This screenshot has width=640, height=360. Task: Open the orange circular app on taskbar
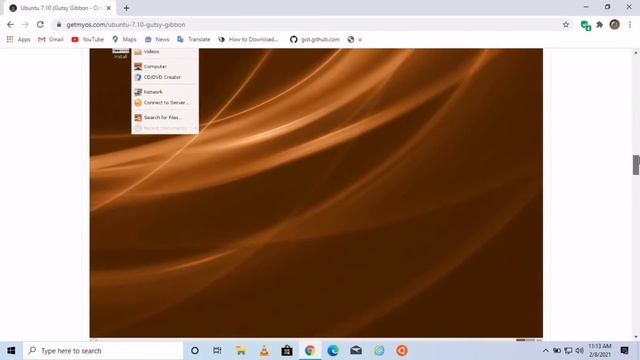pyautogui.click(x=402, y=351)
